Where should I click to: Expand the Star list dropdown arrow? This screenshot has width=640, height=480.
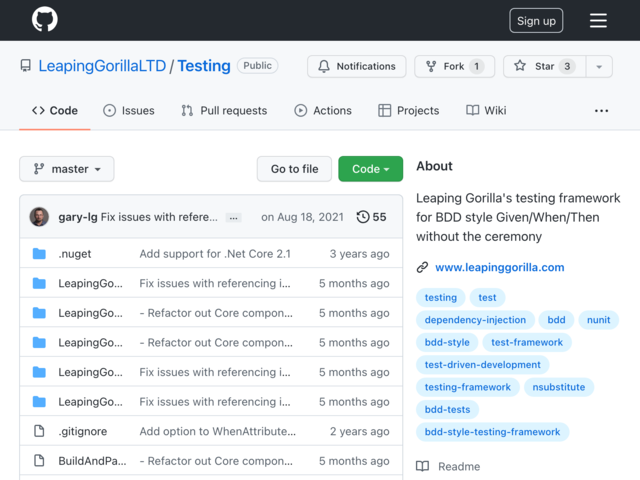[x=599, y=67]
